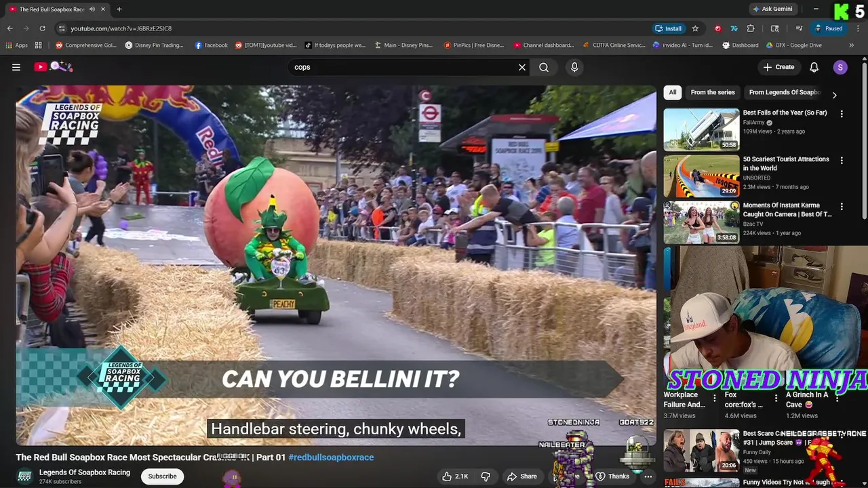This screenshot has height=488, width=868.
Task: Click the video player to pause
Action: 336,264
